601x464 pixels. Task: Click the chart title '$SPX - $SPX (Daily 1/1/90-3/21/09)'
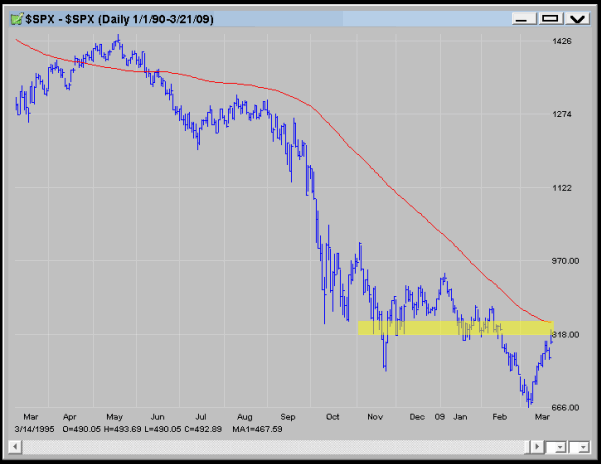[119, 19]
